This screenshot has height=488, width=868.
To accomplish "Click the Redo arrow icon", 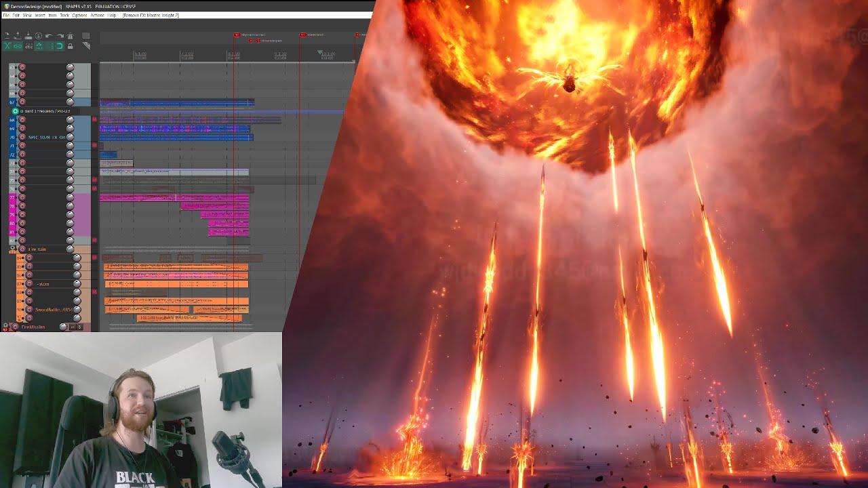I will click(60, 36).
